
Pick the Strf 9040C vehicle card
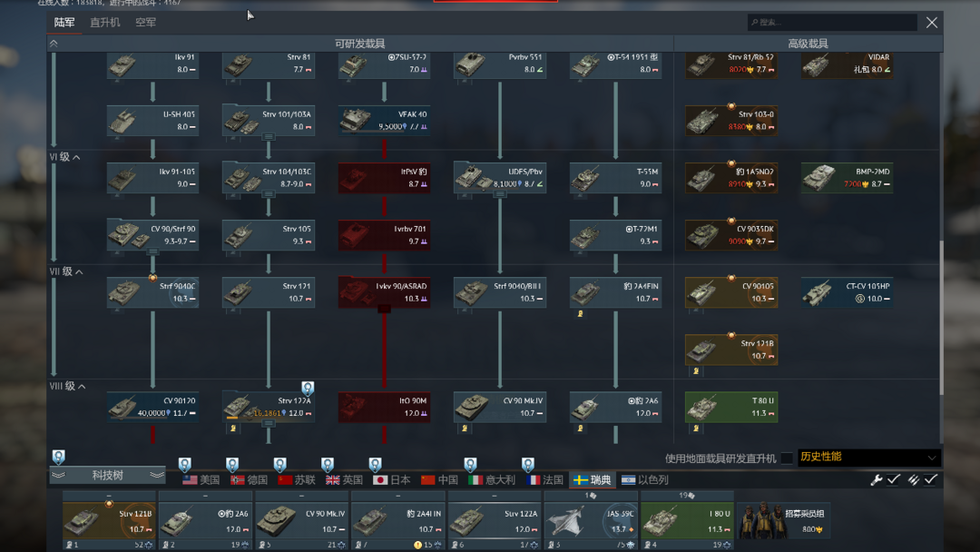click(152, 292)
